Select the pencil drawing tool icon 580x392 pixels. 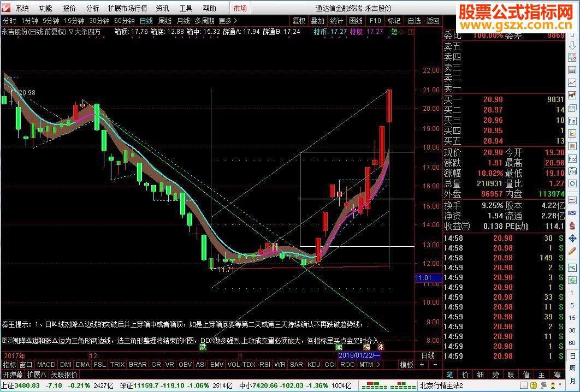pyautogui.click(x=572, y=251)
